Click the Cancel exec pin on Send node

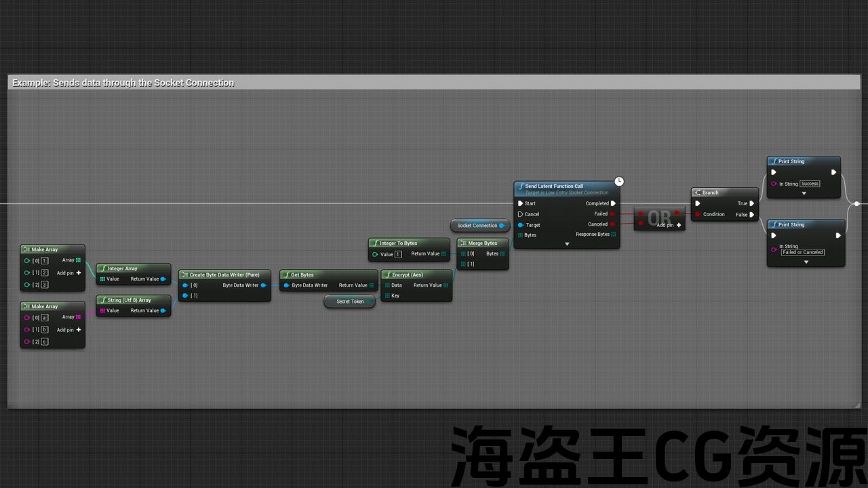pos(520,214)
